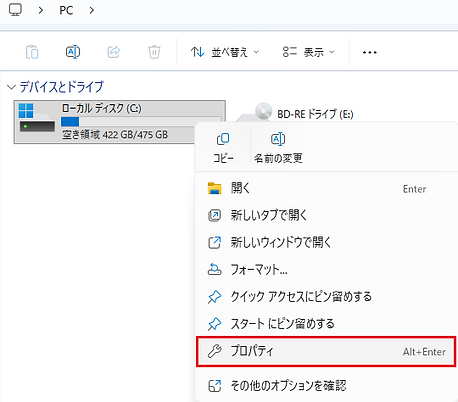Open プロパティ from the context menu
Viewport: 458px width, 402px height.
[326, 351]
